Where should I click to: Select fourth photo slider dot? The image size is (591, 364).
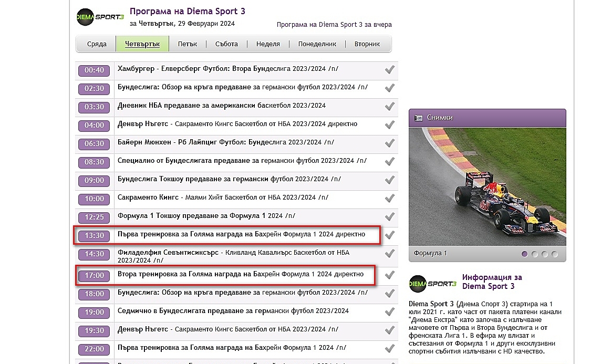(554, 254)
